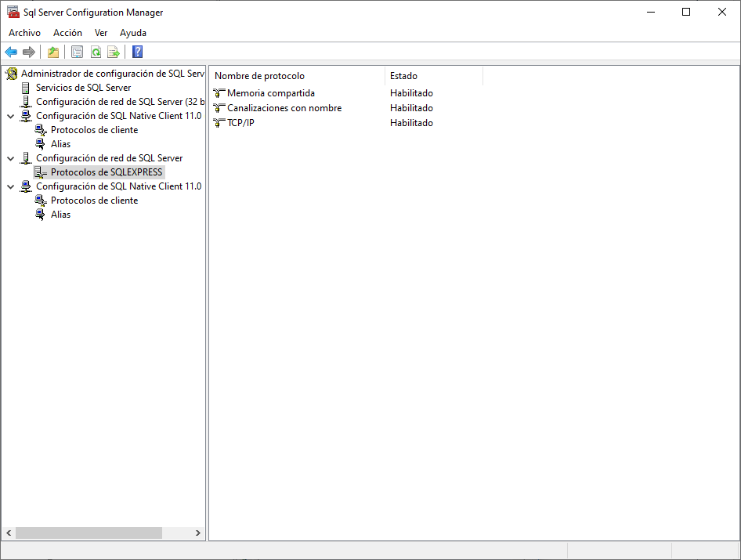741x560 pixels.
Task: Open Properties from the toolbar icon
Action: coord(77,52)
